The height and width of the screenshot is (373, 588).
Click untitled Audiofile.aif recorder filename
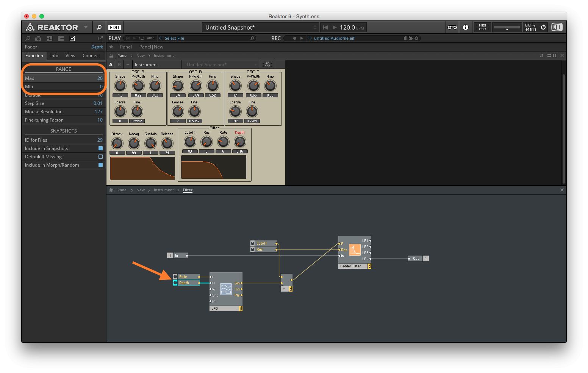coord(334,38)
